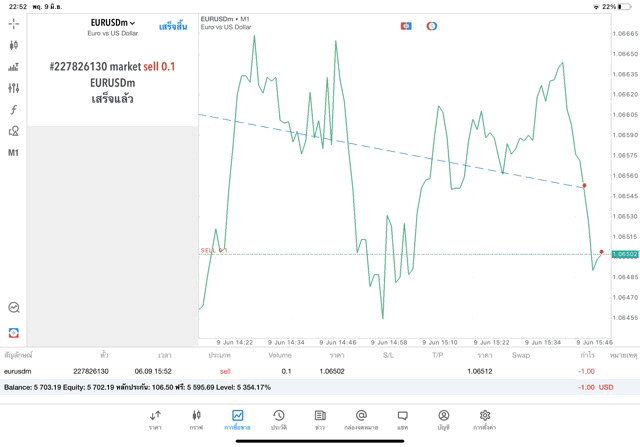Open indicators with the function f icon
The image size is (640, 447).
(x=14, y=110)
